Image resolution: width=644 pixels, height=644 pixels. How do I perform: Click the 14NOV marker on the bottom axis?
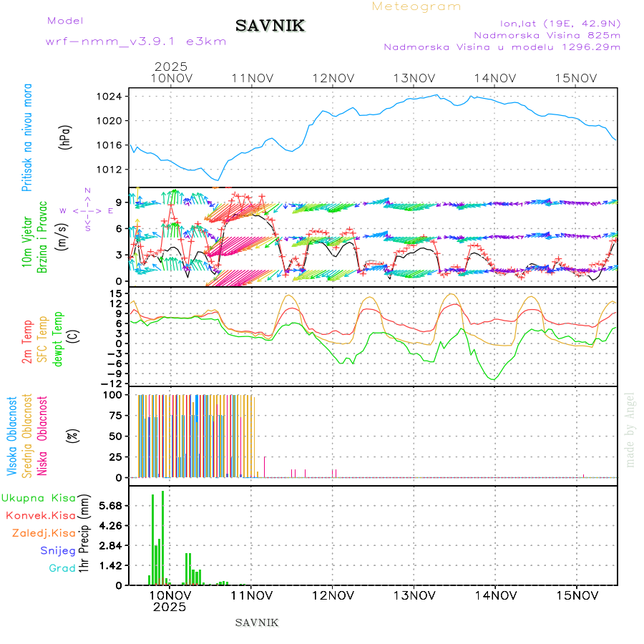pos(495,595)
